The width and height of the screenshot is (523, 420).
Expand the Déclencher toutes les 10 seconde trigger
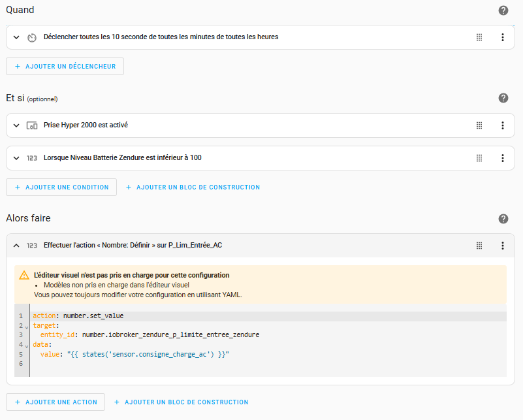click(x=16, y=37)
